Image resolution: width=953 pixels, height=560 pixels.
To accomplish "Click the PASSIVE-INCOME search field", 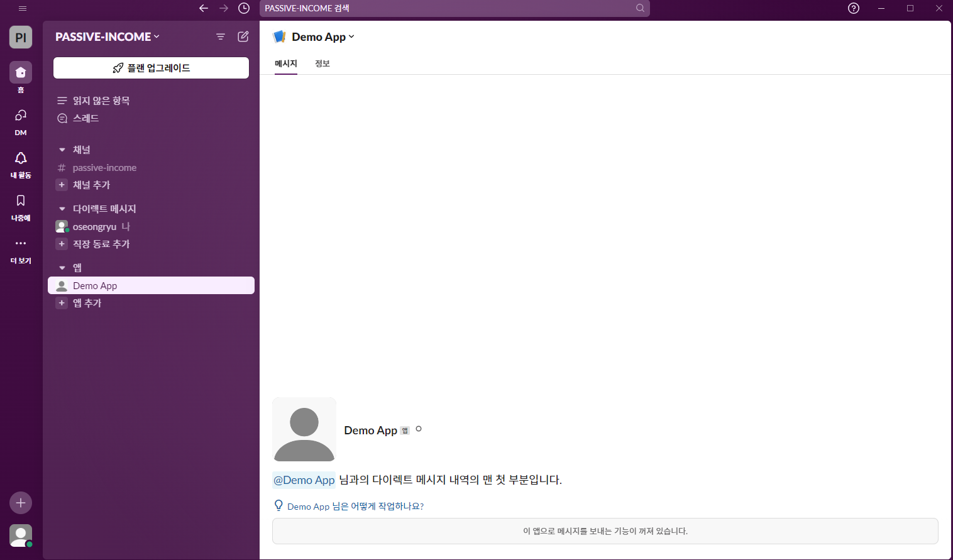I will pyautogui.click(x=454, y=8).
